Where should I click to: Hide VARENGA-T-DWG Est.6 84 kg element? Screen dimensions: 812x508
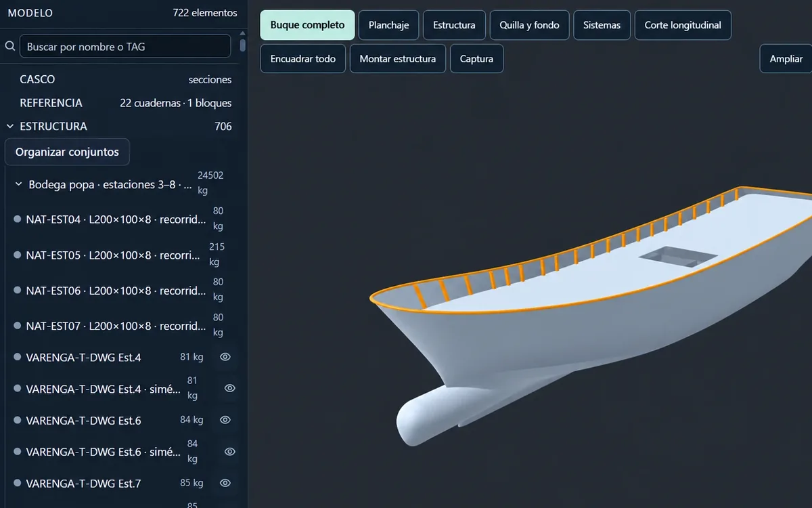(x=225, y=420)
